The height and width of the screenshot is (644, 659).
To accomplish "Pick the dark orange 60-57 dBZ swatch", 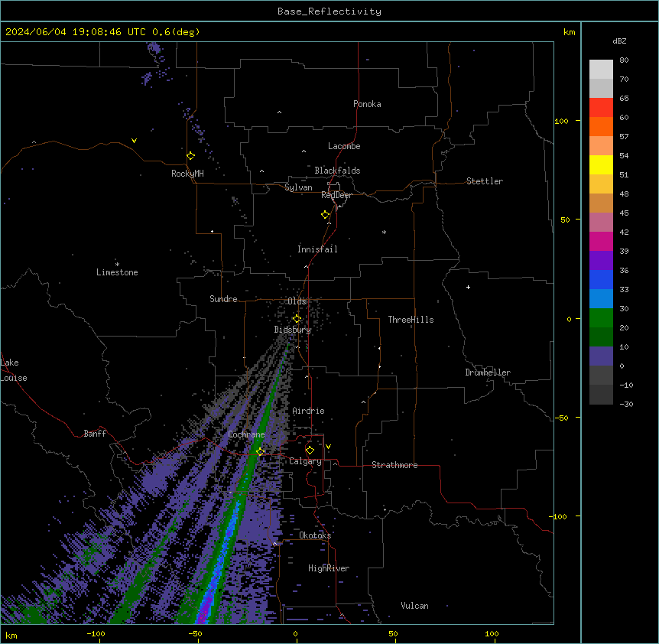I will point(601,126).
